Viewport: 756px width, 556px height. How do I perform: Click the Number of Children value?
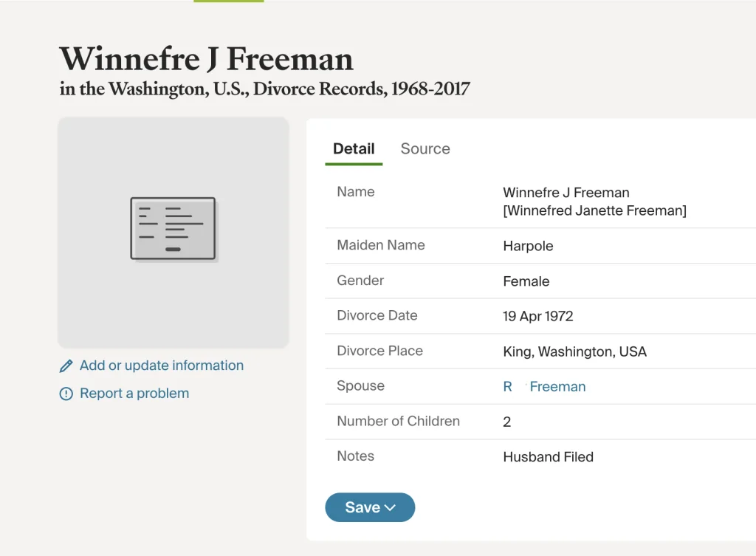(x=507, y=422)
